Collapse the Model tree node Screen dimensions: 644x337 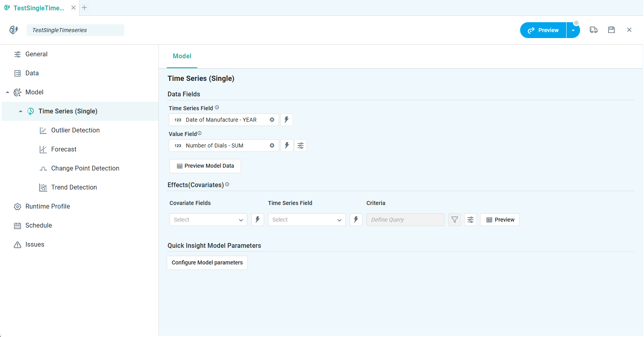point(8,92)
